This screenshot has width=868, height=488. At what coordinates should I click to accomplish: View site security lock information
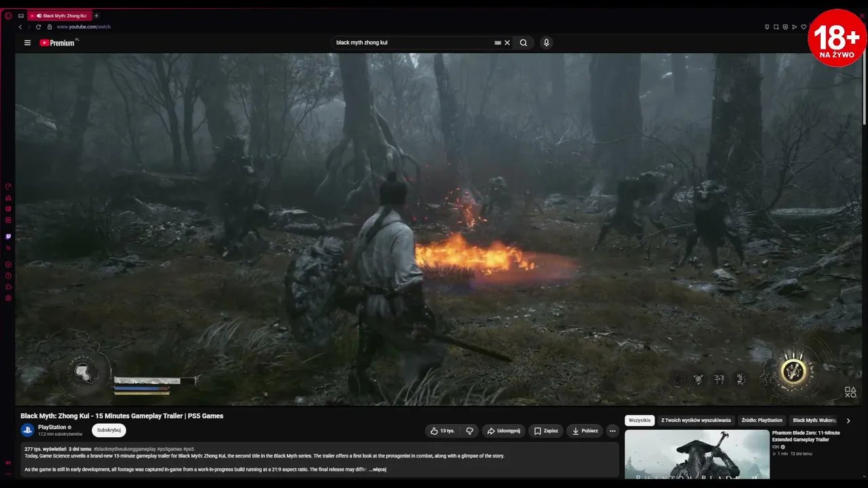pyautogui.click(x=50, y=27)
